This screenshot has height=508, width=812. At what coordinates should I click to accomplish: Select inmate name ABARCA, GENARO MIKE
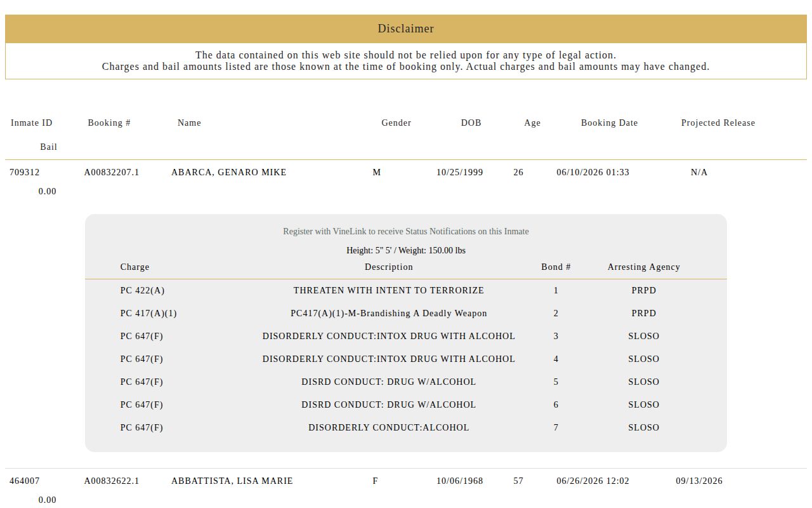[x=229, y=172]
